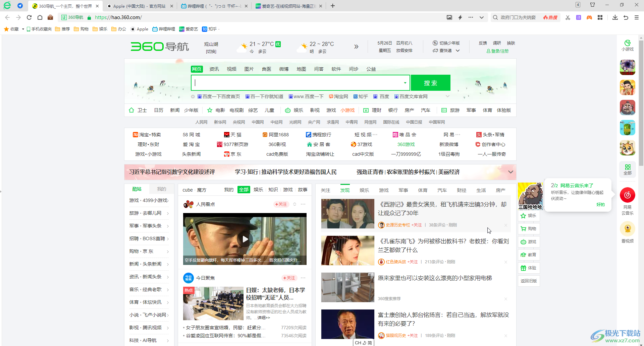
Task: Open the 三国哈哈哈 game thumbnail
Action: tap(530, 196)
